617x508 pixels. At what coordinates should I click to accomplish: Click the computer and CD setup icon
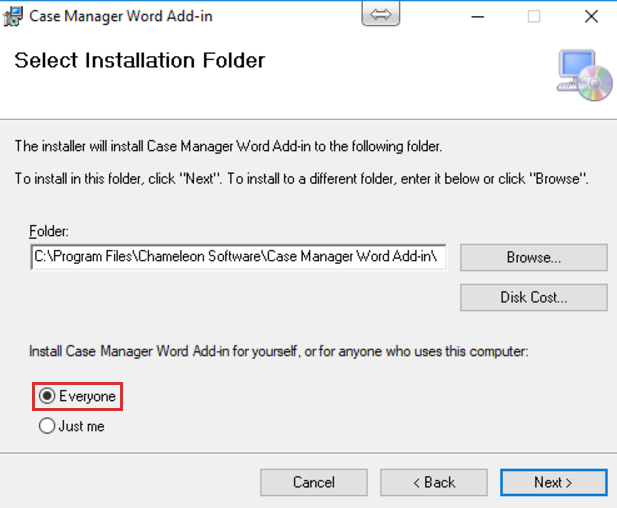[584, 75]
